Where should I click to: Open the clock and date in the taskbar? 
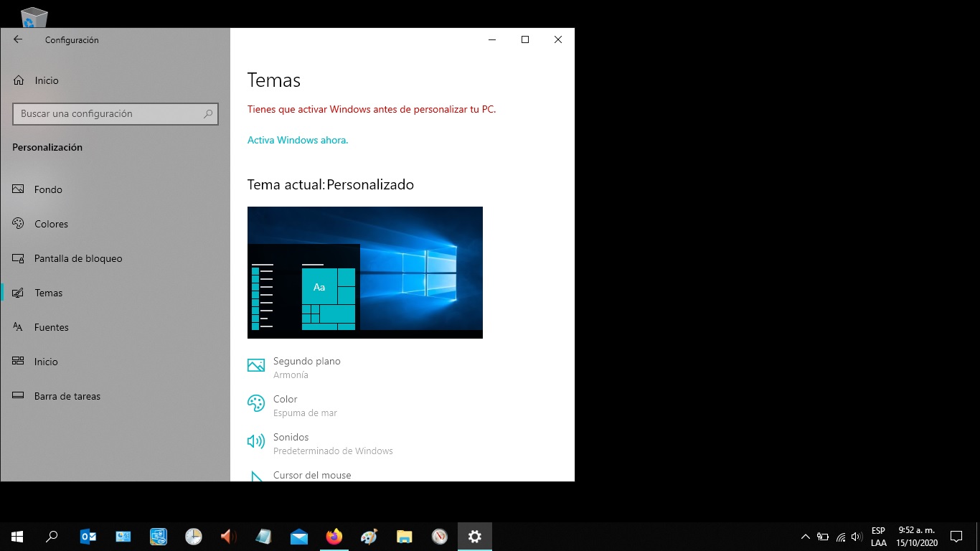coord(917,537)
